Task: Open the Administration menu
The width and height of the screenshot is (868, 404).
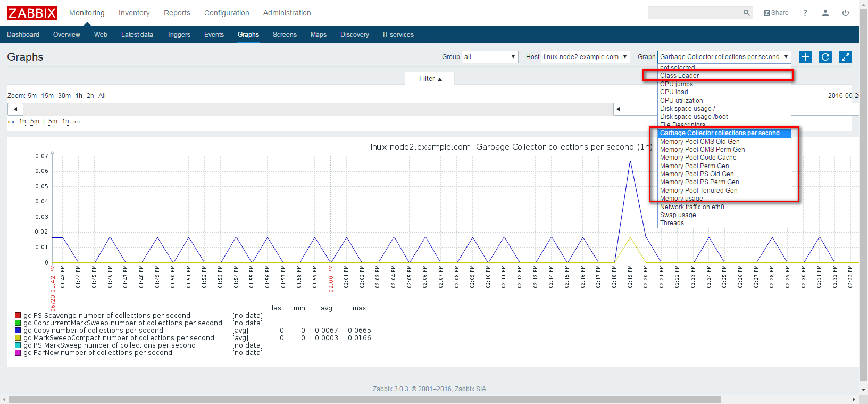Action: (x=287, y=13)
